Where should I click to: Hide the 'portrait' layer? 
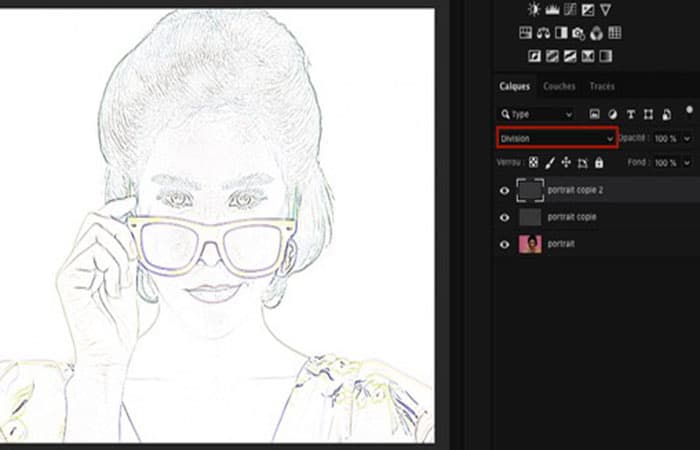(x=504, y=245)
